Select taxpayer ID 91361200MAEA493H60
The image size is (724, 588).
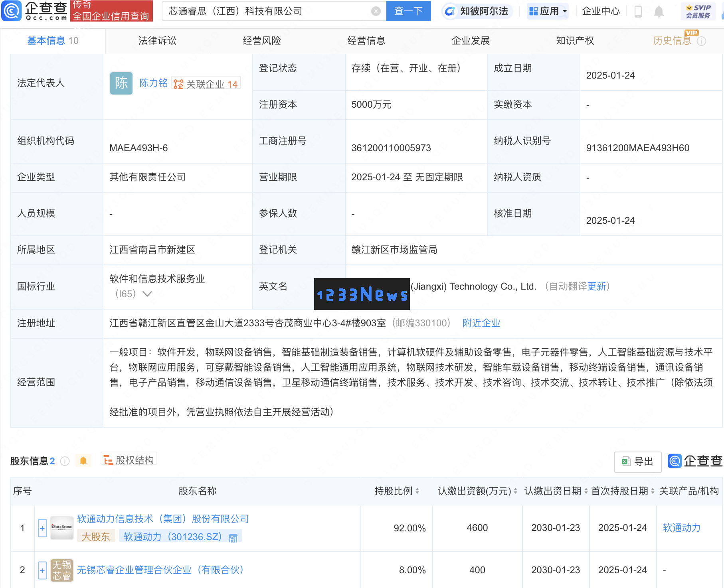coord(638,148)
